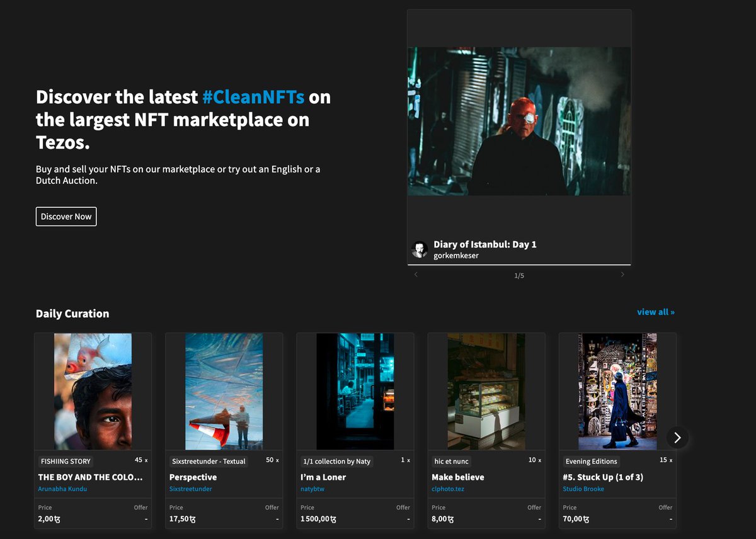Open the Diary of Istanbul featured image
Viewport: 756px width, 539px height.
pyautogui.click(x=519, y=121)
